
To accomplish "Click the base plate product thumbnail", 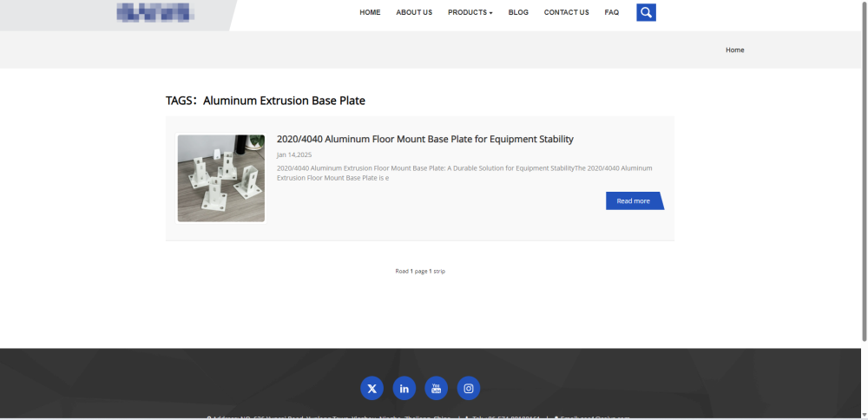I will pyautogui.click(x=220, y=178).
